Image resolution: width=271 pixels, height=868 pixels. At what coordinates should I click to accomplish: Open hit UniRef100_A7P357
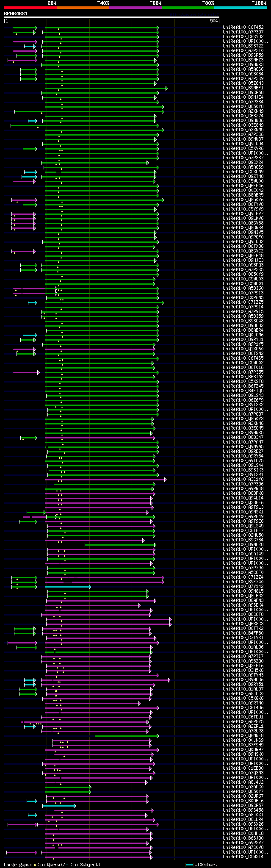[243, 32]
